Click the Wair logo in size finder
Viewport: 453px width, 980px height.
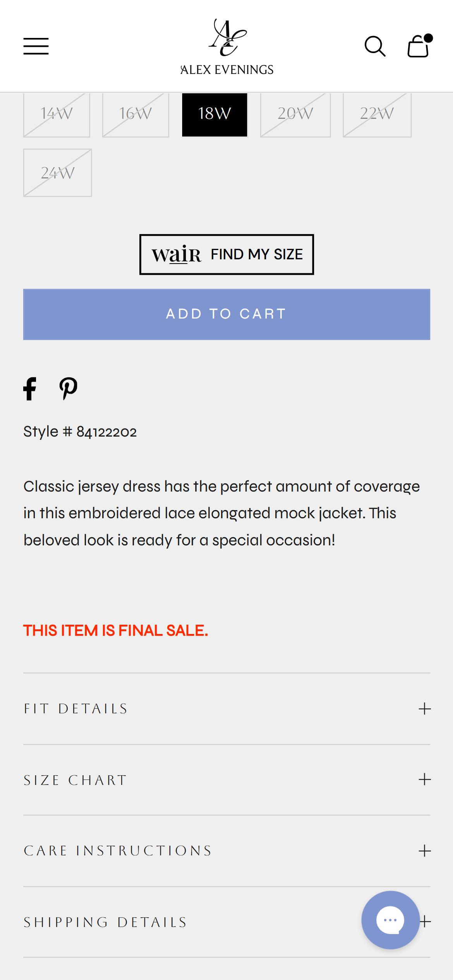point(177,254)
